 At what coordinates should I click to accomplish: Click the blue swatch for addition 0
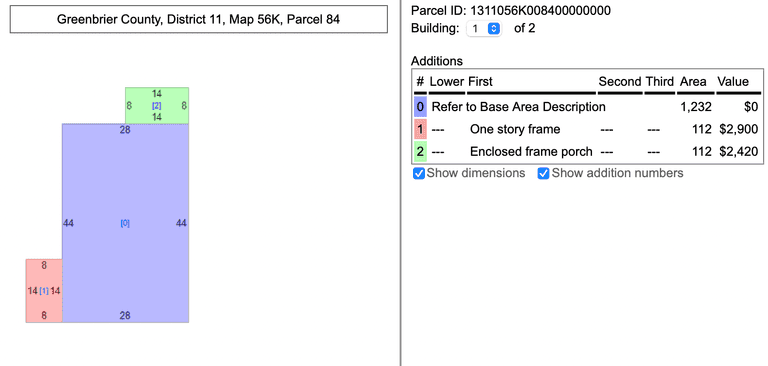(420, 107)
